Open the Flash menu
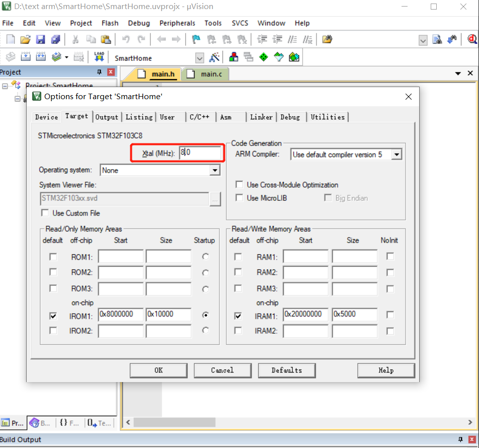The height and width of the screenshot is (448, 479). coord(110,23)
